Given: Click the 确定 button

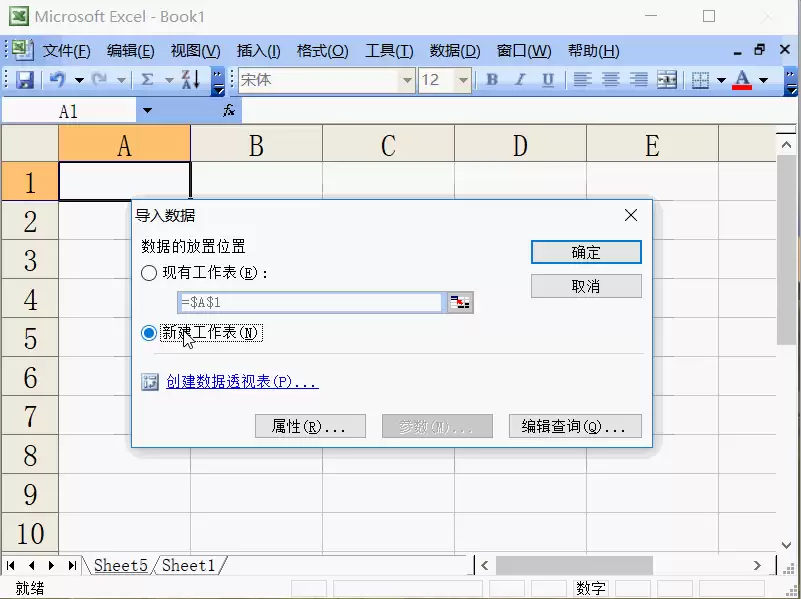Looking at the screenshot, I should [586, 252].
